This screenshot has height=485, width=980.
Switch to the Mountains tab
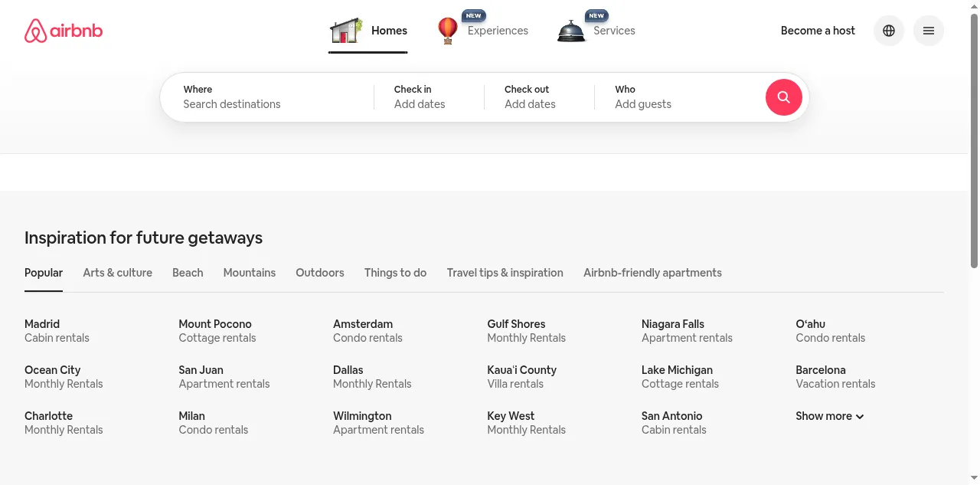(x=249, y=273)
